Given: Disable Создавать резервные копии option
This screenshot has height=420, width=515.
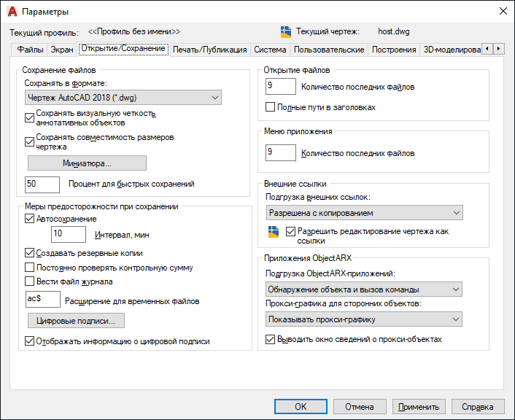Looking at the screenshot, I should 30,254.
